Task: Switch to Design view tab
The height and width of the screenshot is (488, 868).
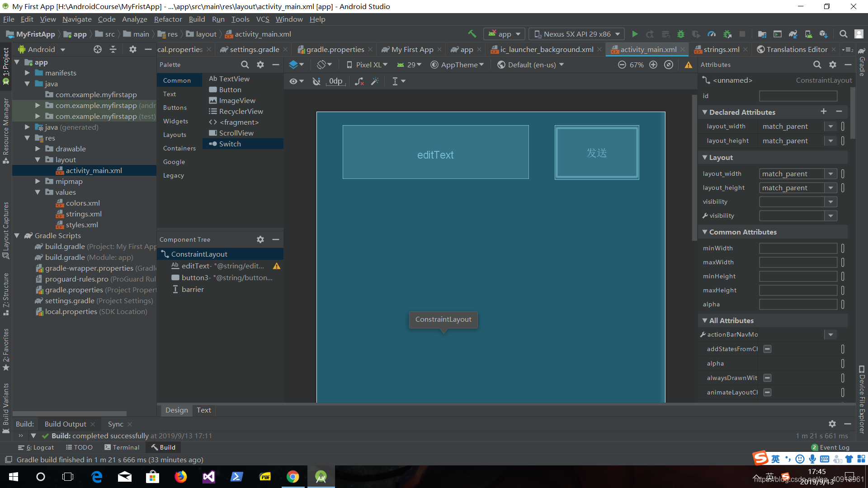Action: 177,410
